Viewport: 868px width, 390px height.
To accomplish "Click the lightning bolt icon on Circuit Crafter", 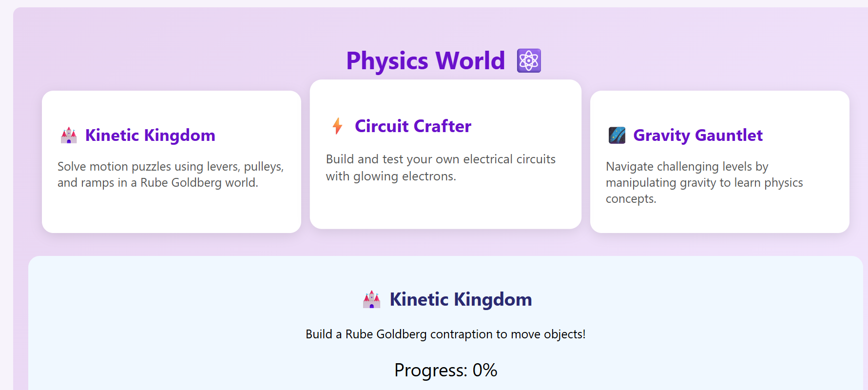I will point(337,126).
